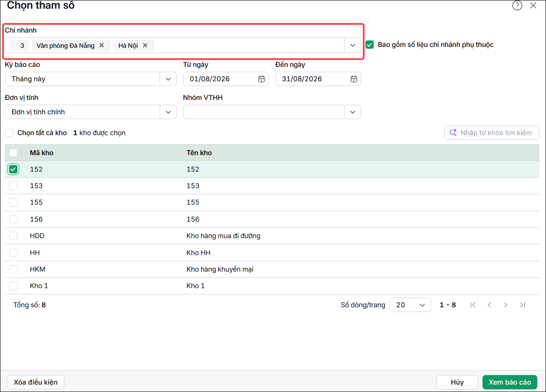Check warehouse HH checkbox
This screenshot has width=546, height=392.
(x=13, y=252)
